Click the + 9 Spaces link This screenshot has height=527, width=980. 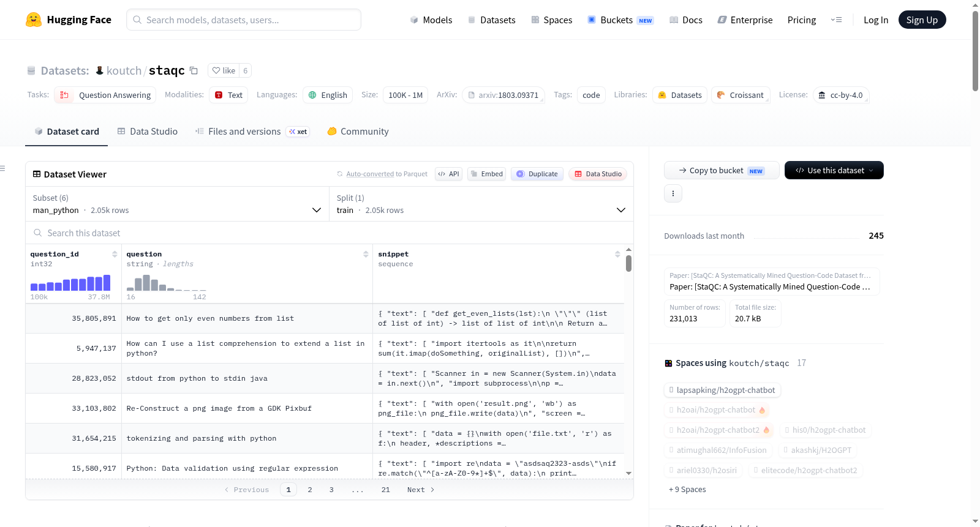click(687, 490)
